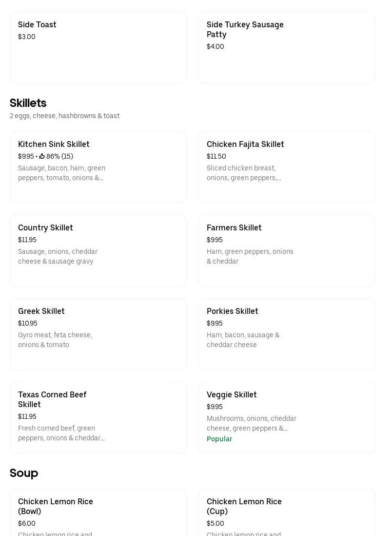Screen dimensions: 392x536
Task: Click the $11.50 Chicken Fajita Skillet price
Action: pos(216,157)
